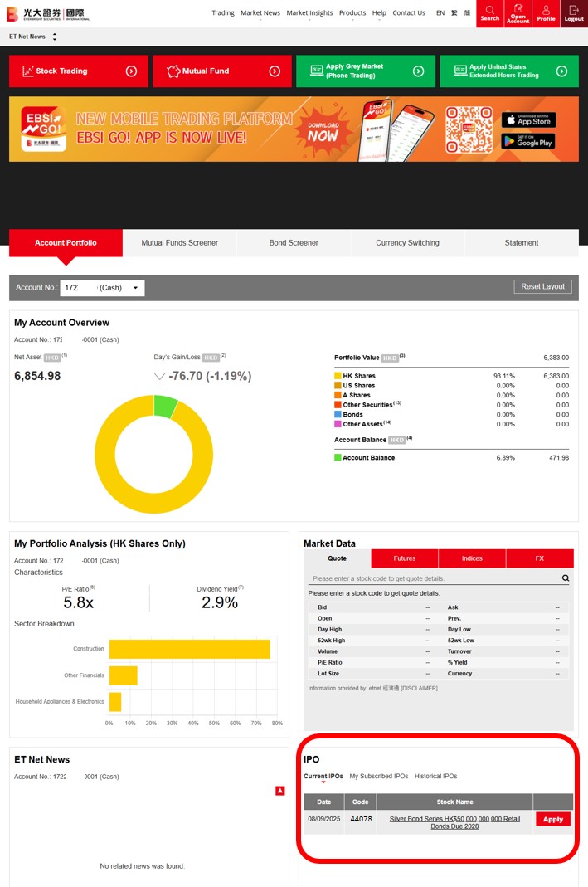
Task: Switch language to Traditional Chinese 繁
Action: (454, 13)
